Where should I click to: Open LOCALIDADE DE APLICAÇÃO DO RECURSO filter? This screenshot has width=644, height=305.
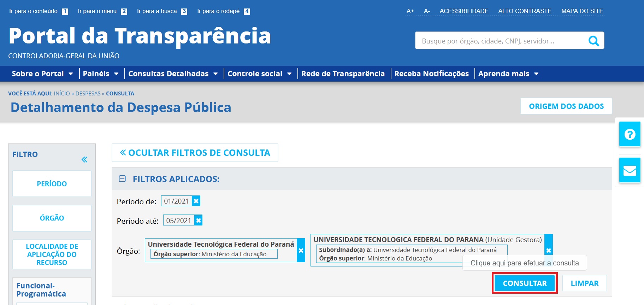[x=52, y=254]
